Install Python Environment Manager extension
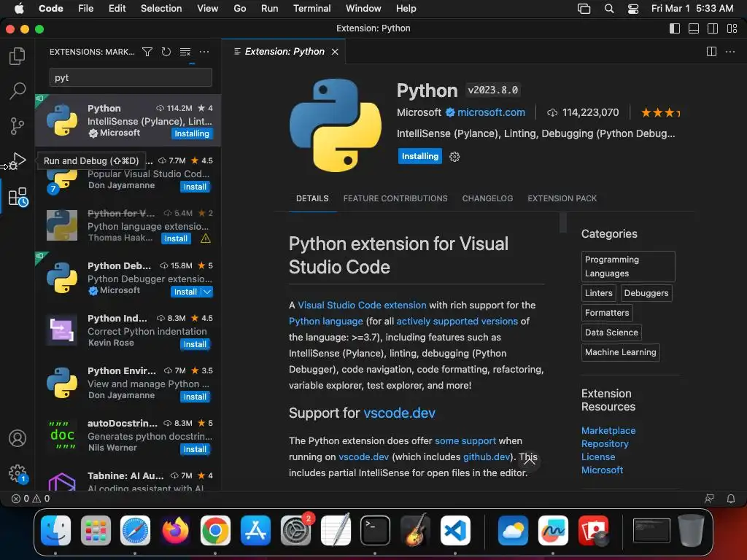The height and width of the screenshot is (560, 747). tap(195, 397)
